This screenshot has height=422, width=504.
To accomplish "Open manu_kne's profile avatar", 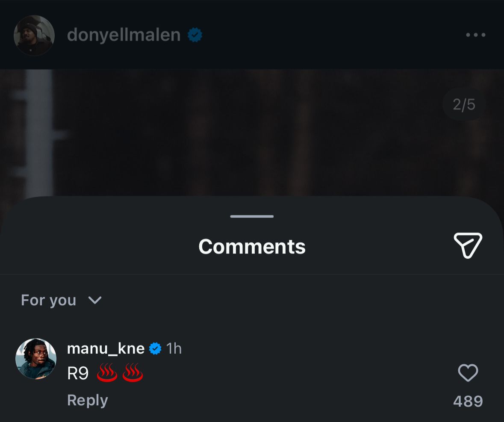I will (36, 359).
